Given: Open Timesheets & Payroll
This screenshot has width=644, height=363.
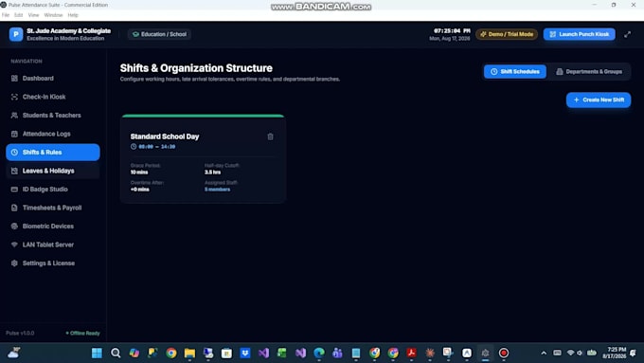Looking at the screenshot, I should [53, 208].
